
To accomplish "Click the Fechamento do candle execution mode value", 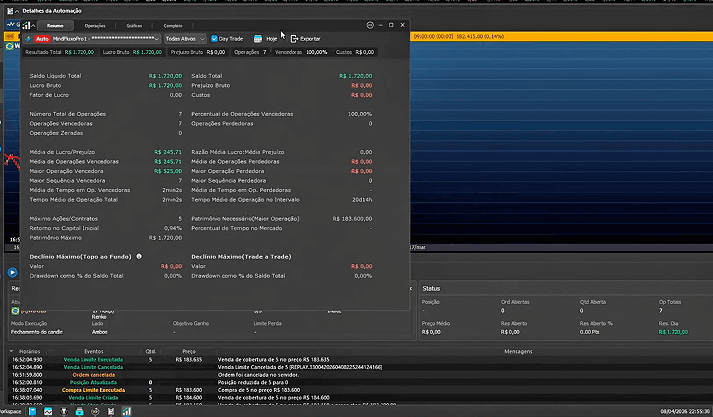I will (x=37, y=332).
